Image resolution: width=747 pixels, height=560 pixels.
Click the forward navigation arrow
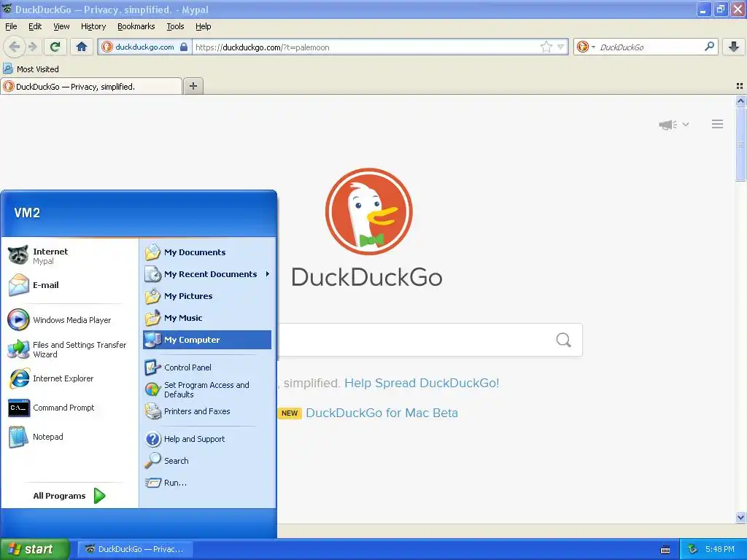[32, 47]
